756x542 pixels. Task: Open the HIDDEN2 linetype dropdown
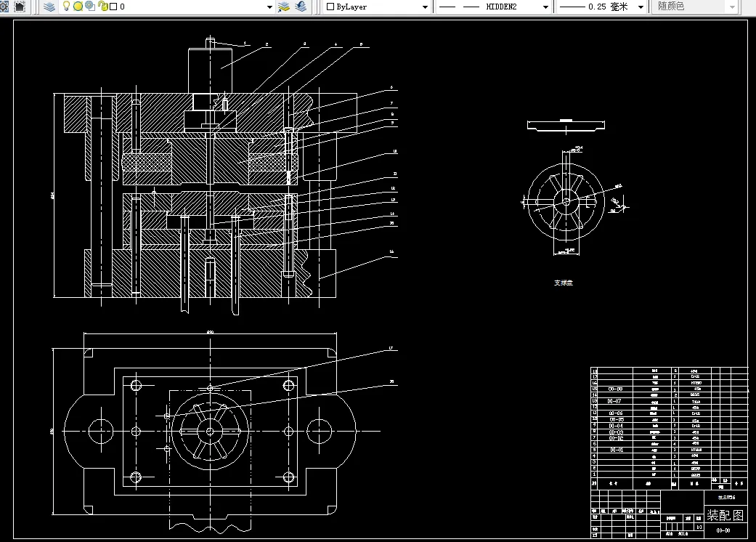(545, 7)
